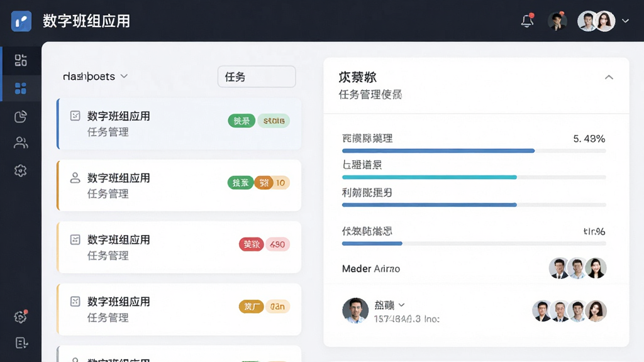Click the logout document icon in sidebar
The image size is (644, 362).
point(21,343)
